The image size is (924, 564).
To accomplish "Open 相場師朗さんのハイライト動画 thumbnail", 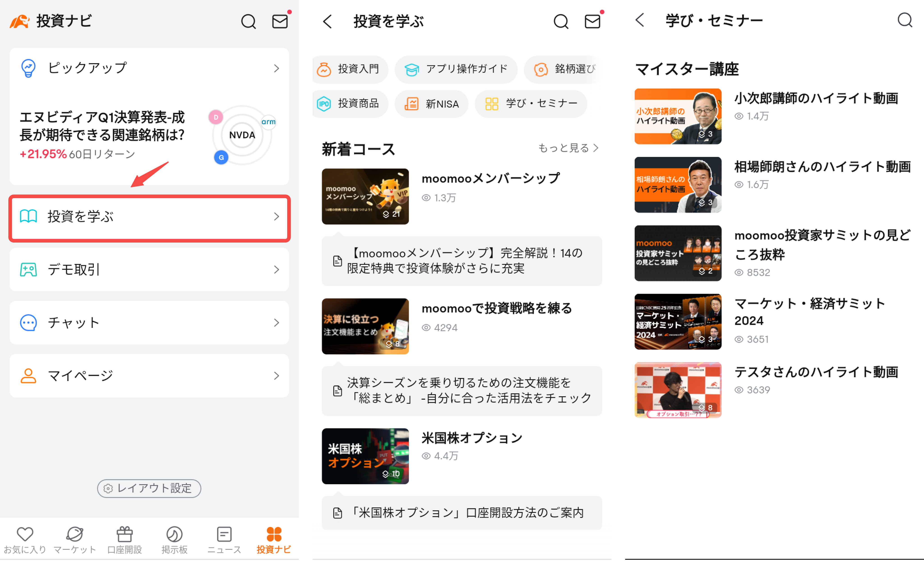I will (678, 185).
